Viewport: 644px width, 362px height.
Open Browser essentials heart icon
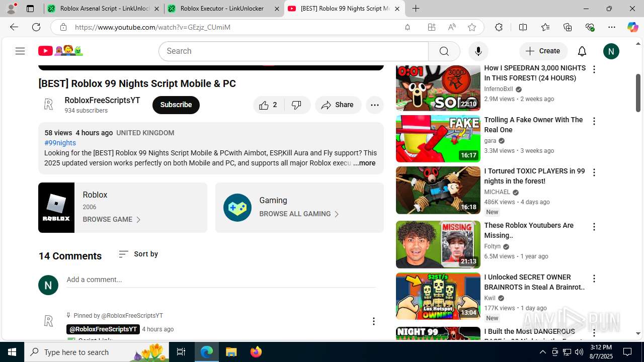tap(590, 27)
